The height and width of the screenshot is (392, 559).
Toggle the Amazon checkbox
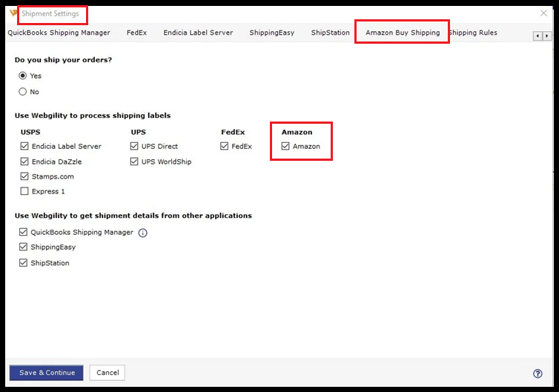pos(285,146)
